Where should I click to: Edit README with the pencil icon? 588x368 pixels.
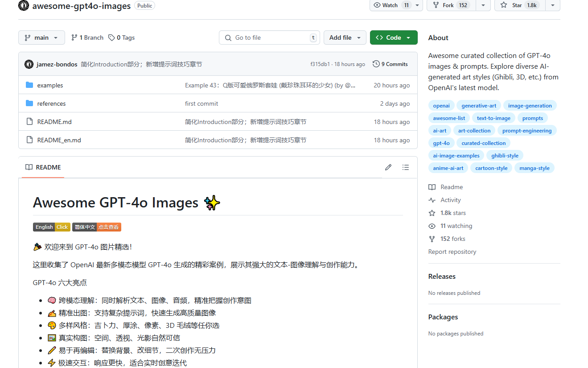pyautogui.click(x=388, y=167)
